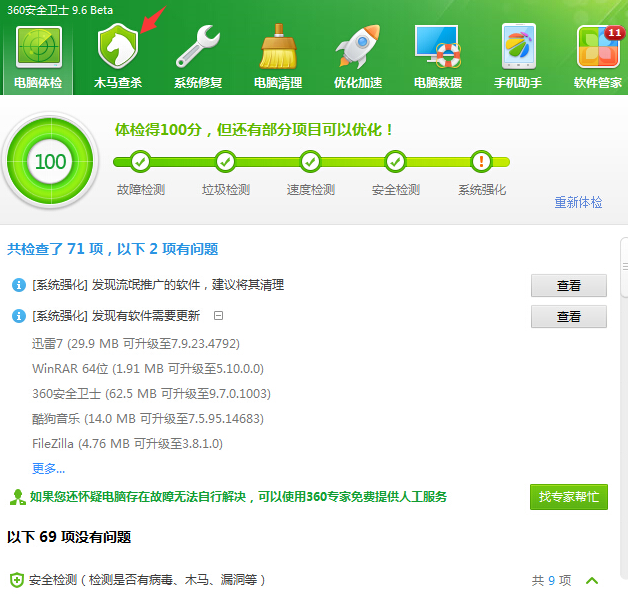Select the 迅雷7 update entry
The width and height of the screenshot is (628, 594).
[x=136, y=344]
